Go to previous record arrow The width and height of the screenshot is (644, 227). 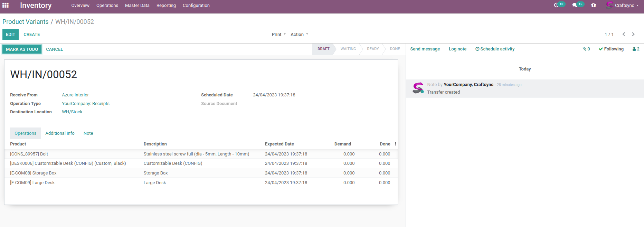[624, 34]
